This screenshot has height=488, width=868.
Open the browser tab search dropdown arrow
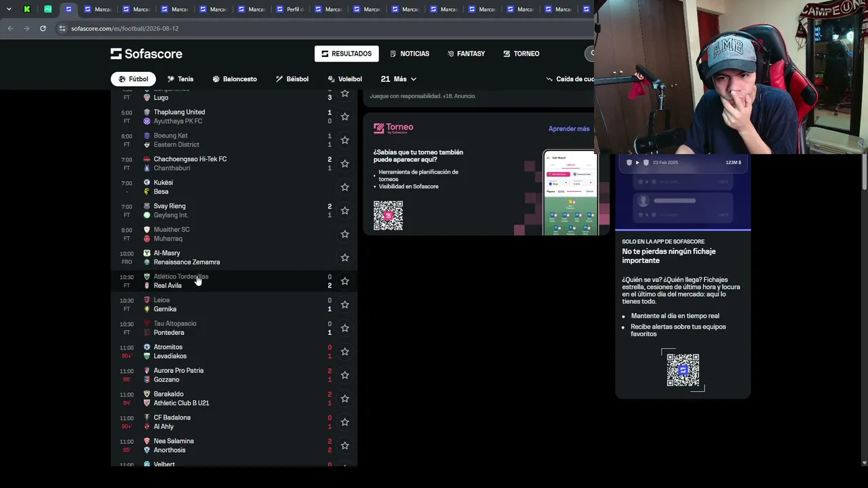click(x=9, y=9)
